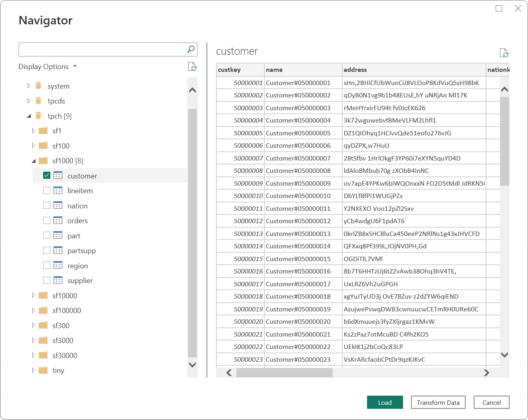Click the sf100 folder icon

click(x=43, y=146)
